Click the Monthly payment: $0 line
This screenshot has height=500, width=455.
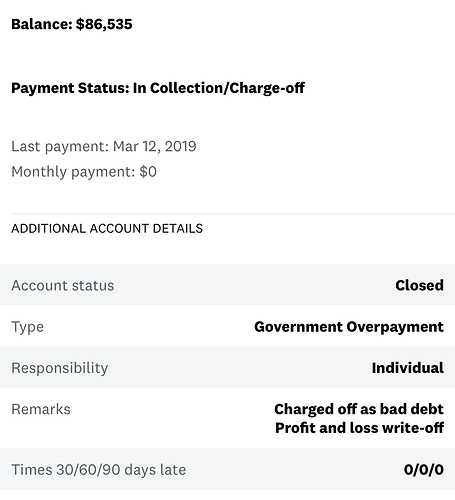point(84,172)
